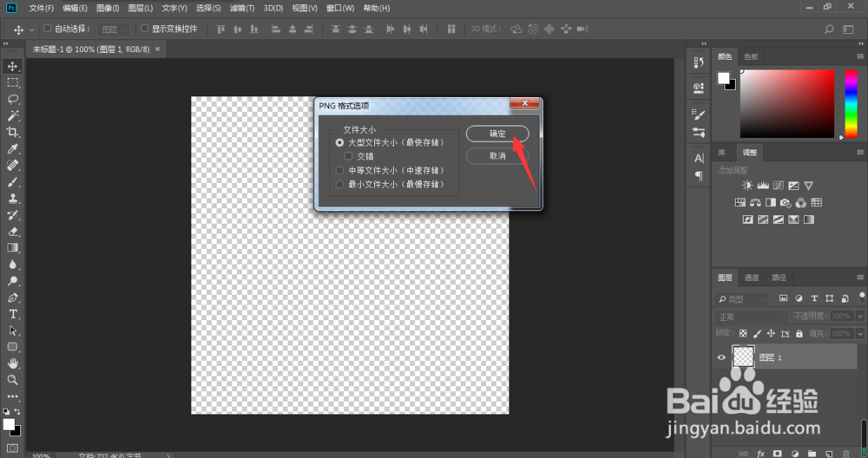Switch to the 色板 tab
868x458 pixels.
[x=751, y=56]
